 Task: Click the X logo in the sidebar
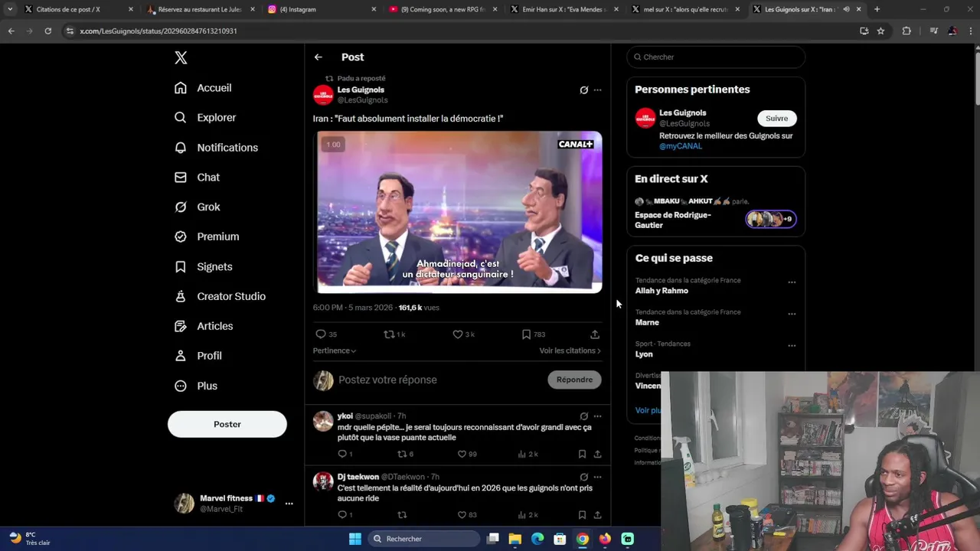click(x=181, y=57)
